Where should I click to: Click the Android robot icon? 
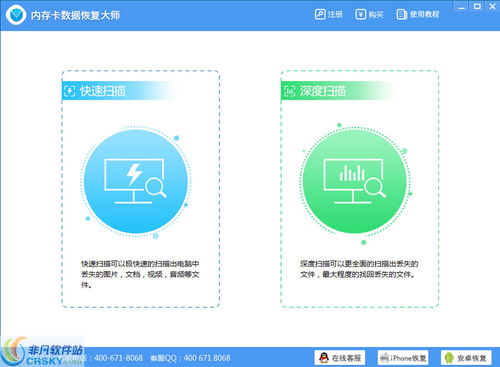coord(449,358)
